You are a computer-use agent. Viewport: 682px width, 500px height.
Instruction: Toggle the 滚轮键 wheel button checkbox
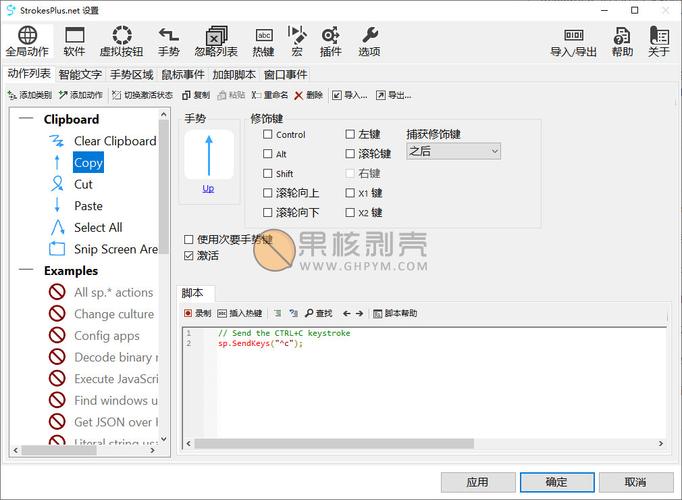pyautogui.click(x=350, y=153)
